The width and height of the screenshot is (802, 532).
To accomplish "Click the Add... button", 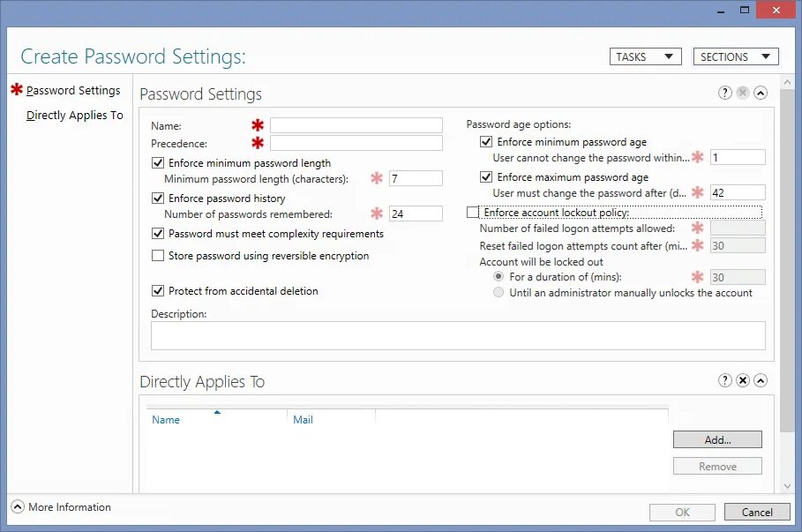I will click(x=717, y=439).
